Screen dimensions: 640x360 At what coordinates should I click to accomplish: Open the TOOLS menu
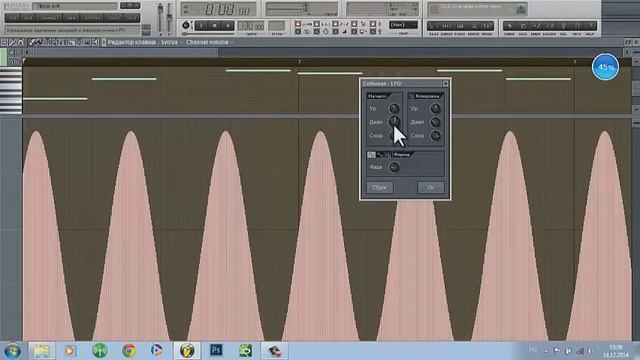(x=113, y=18)
